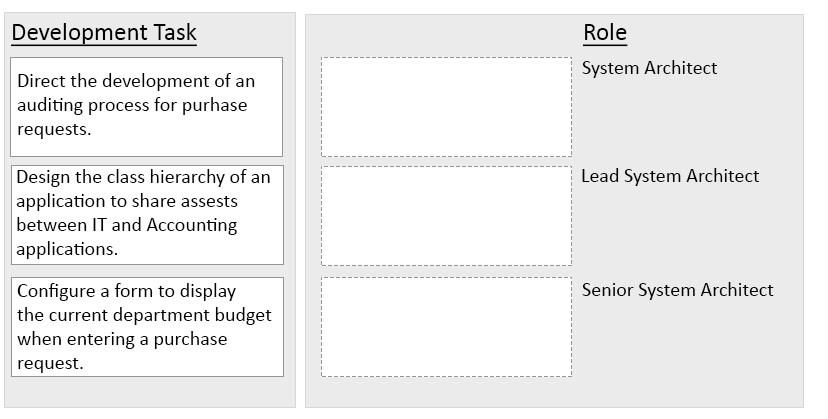Click the Senior System Architect role label

pos(677,290)
